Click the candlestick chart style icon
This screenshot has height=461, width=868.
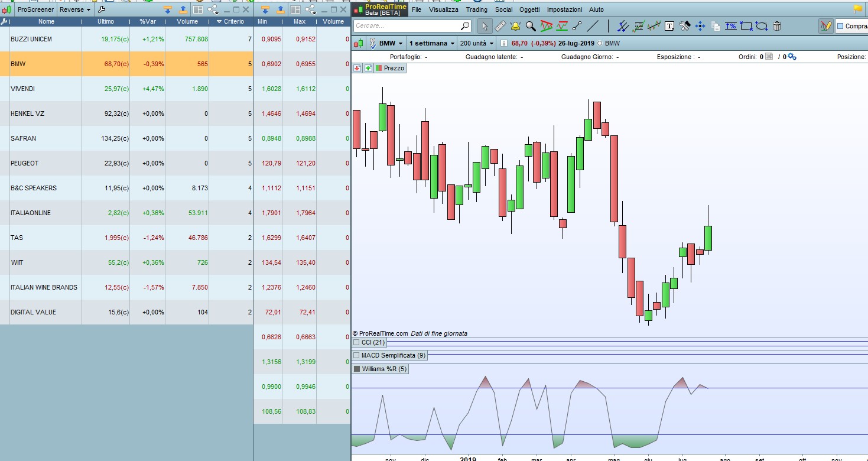click(x=359, y=43)
